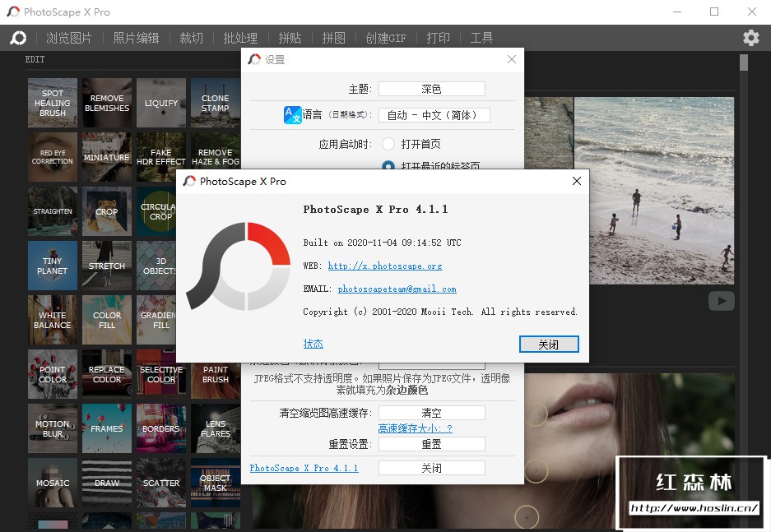Switch to the 浏览图片 tab
Image resolution: width=771 pixels, height=532 pixels.
click(x=69, y=38)
